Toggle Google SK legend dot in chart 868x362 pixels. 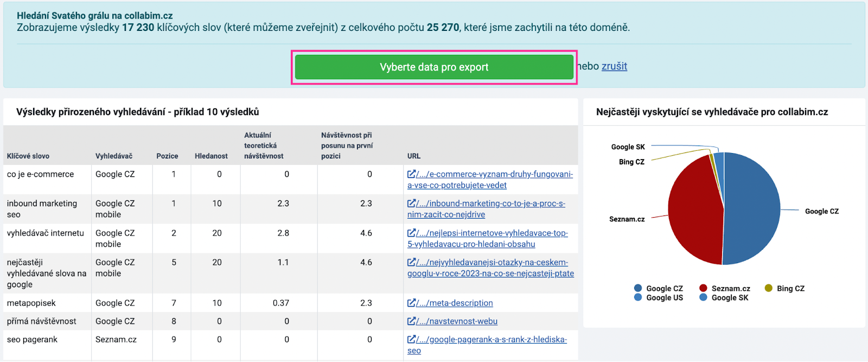(x=703, y=297)
